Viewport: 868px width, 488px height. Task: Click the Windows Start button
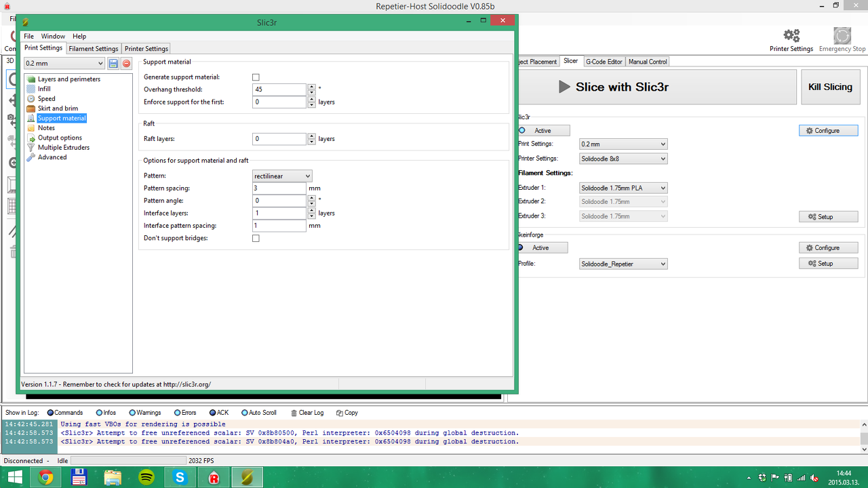pyautogui.click(x=14, y=477)
